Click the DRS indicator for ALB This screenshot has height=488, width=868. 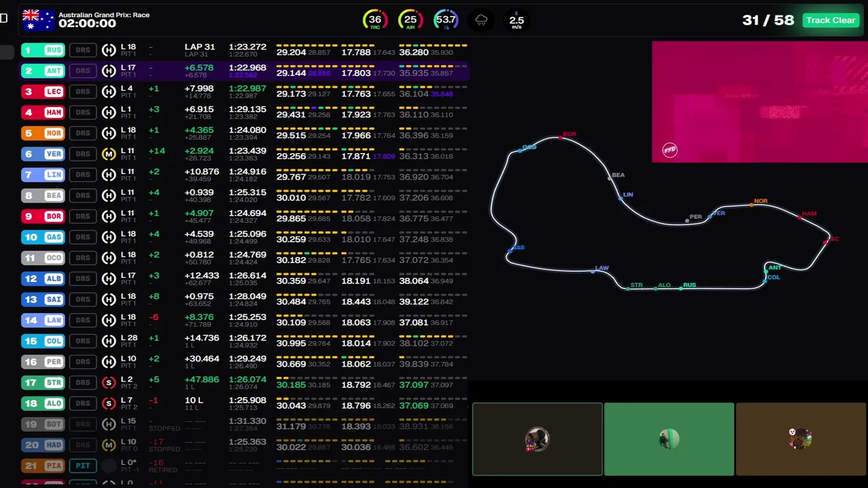tap(83, 279)
